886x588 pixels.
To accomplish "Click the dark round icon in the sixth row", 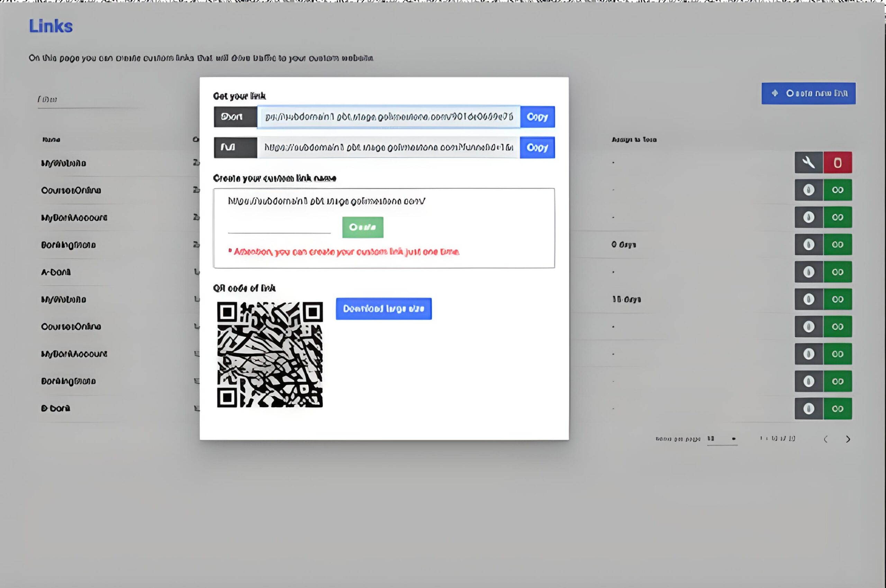I will pyautogui.click(x=809, y=299).
